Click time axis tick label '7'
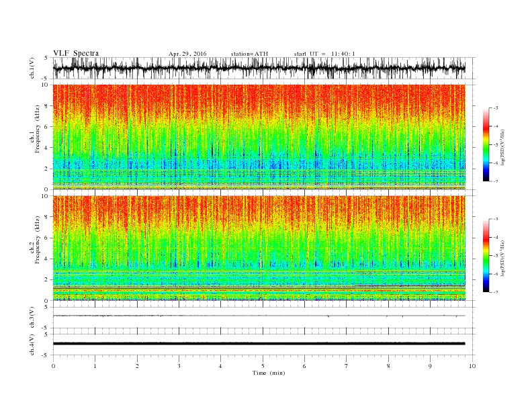The image size is (532, 411). point(347,366)
